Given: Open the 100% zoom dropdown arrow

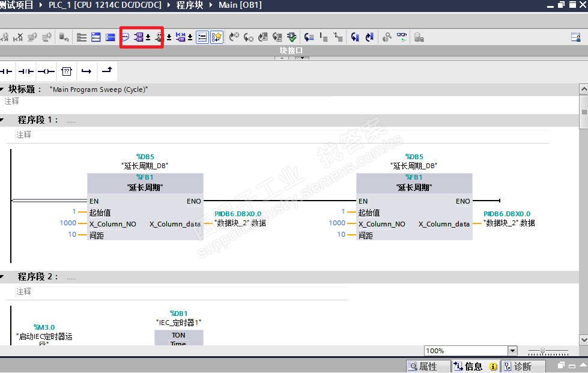Looking at the screenshot, I should pyautogui.click(x=513, y=351).
